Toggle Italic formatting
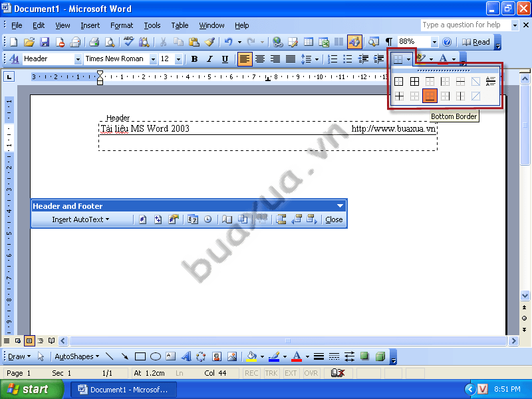The image size is (532, 399). pos(209,59)
